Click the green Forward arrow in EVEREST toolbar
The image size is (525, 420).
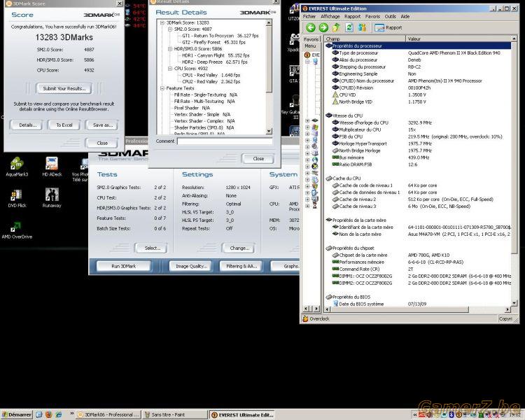pos(323,27)
